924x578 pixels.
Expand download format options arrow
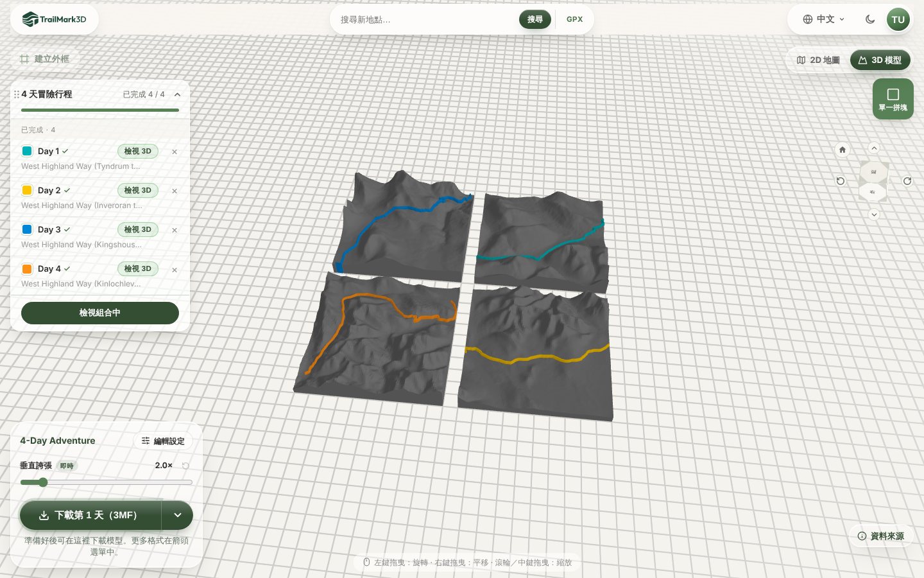(x=178, y=515)
